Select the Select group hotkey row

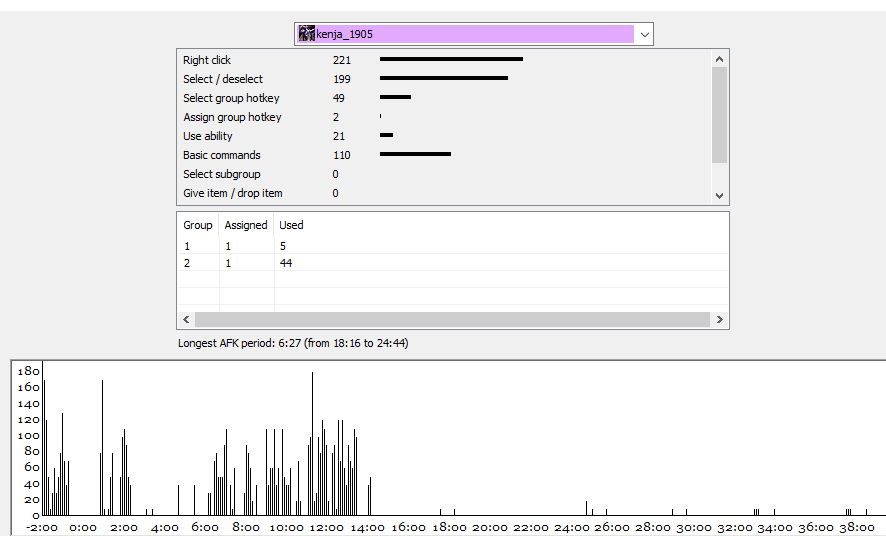(444, 98)
